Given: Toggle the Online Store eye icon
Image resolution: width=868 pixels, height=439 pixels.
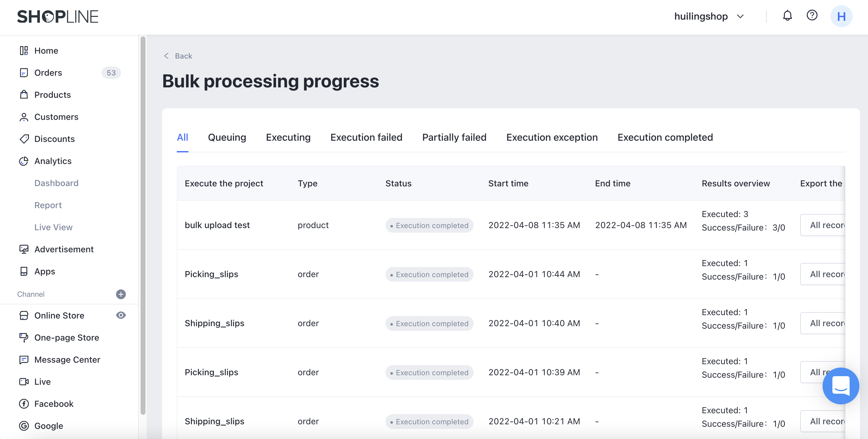Looking at the screenshot, I should (x=121, y=315).
